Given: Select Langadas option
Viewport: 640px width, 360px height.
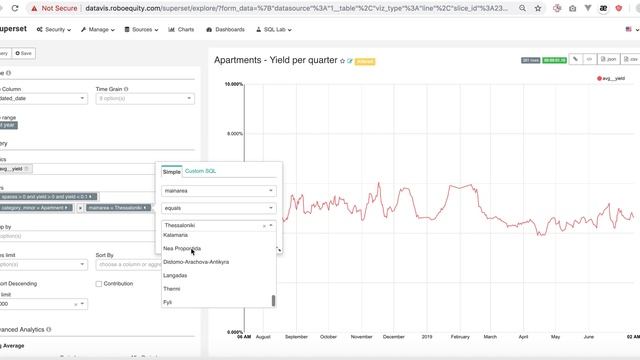Looking at the screenshot, I should (219, 276).
